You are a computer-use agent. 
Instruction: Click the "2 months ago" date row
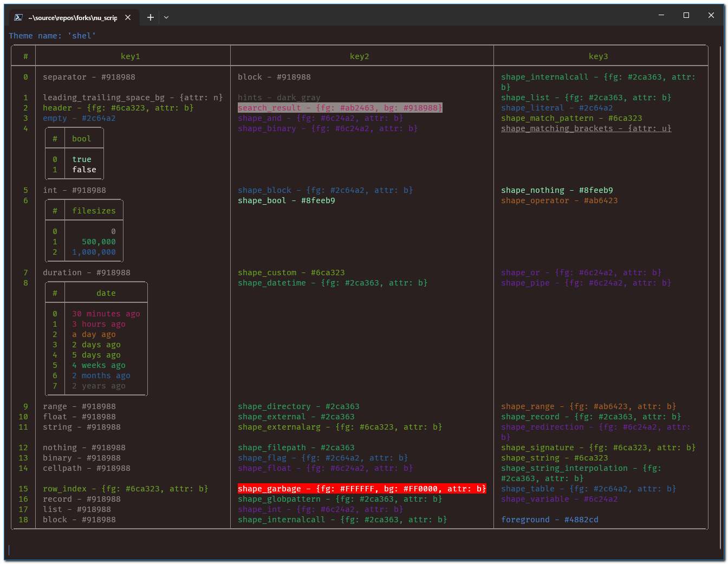(101, 375)
